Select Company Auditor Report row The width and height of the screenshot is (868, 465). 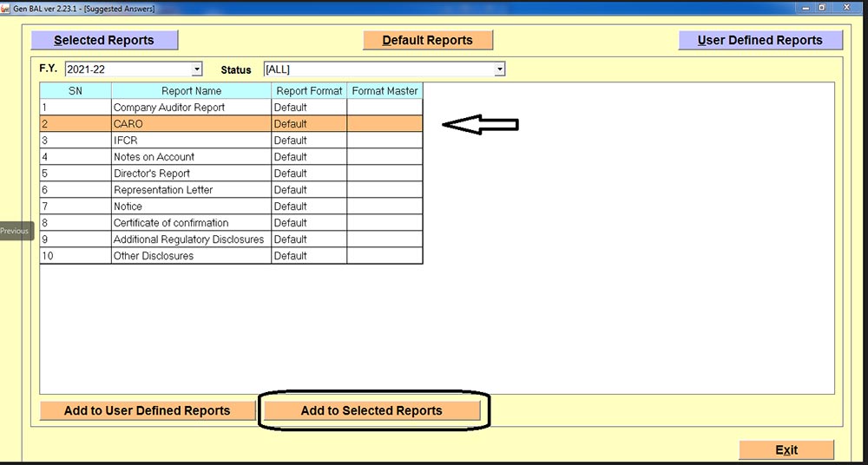[x=231, y=108]
